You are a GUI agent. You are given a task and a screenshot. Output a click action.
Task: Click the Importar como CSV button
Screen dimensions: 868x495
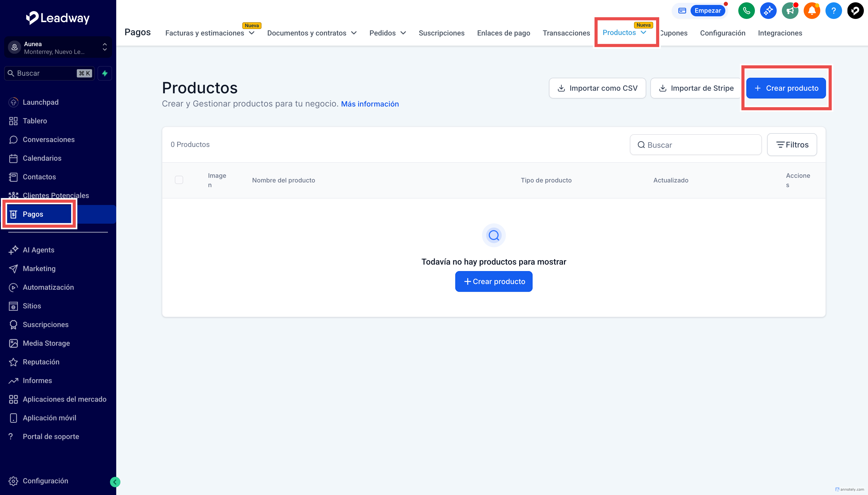pos(597,88)
